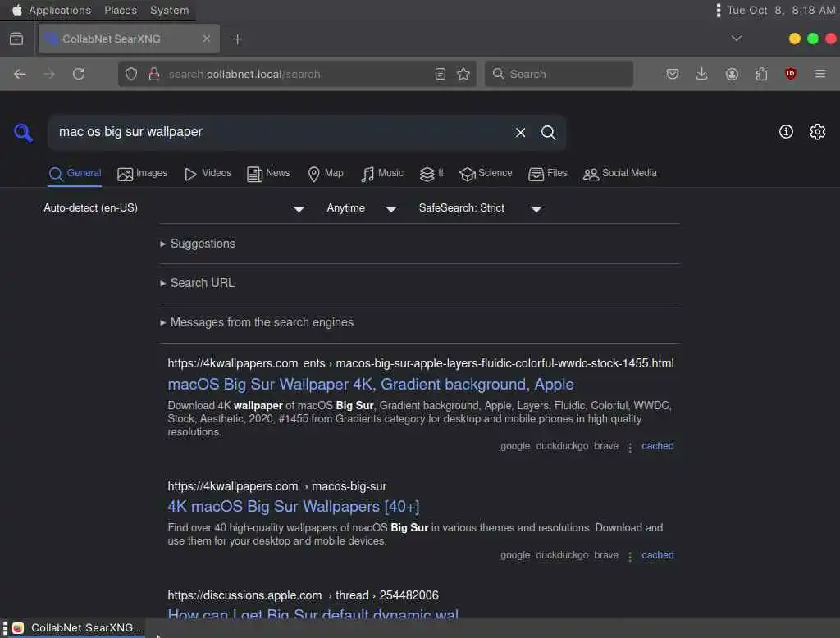Close the CollabNet SearXNG tab

pos(206,39)
